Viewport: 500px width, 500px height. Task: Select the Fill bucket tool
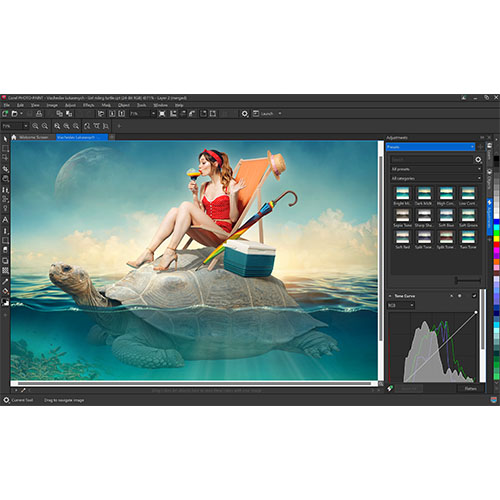[5, 291]
